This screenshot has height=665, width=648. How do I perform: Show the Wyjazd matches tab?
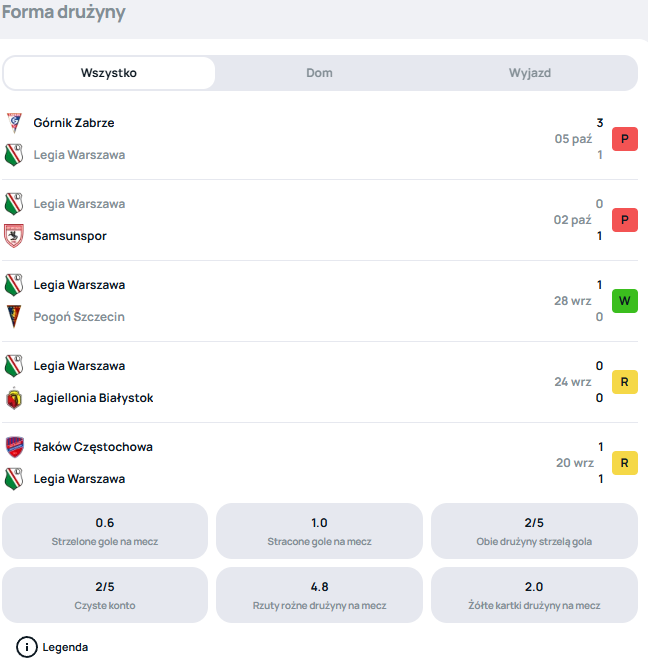tap(529, 73)
